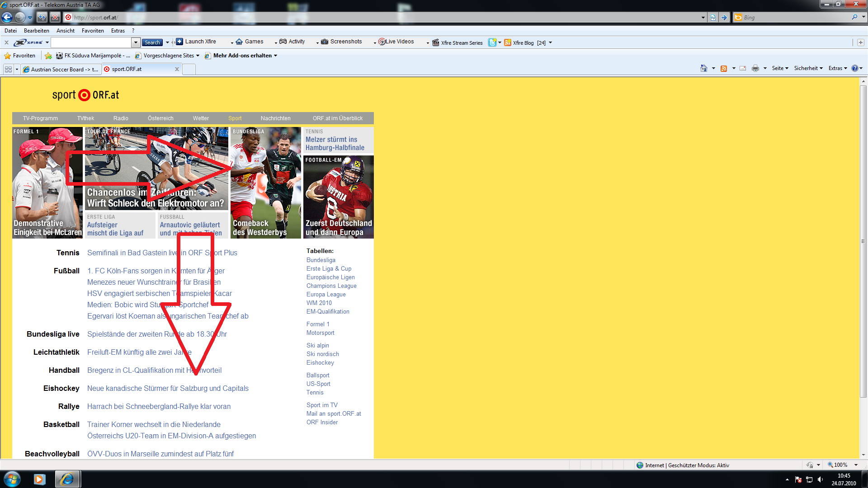The width and height of the screenshot is (868, 488).
Task: Click the Launch Xfire toolbar button
Action: click(x=196, y=42)
